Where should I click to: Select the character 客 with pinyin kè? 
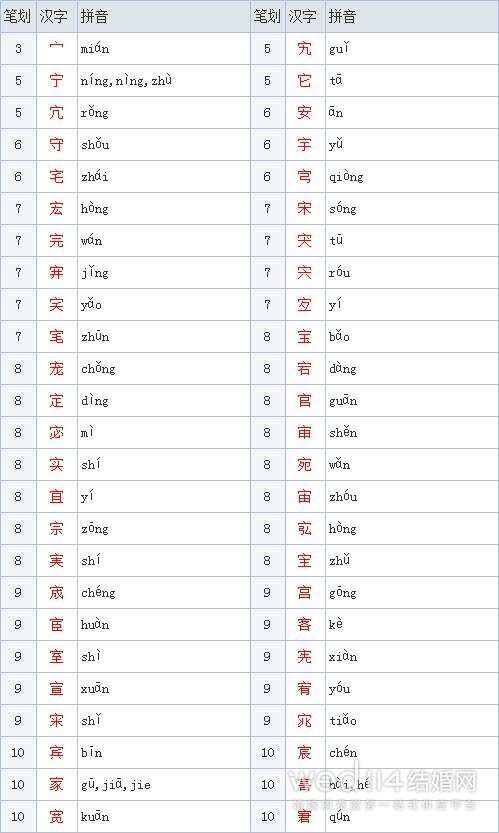tap(305, 624)
